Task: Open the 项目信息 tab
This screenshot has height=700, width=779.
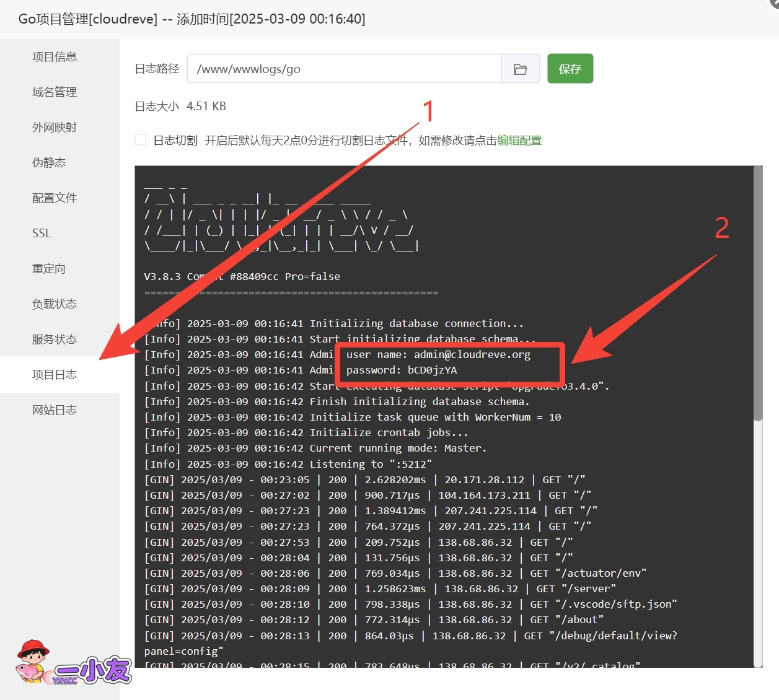Action: click(55, 57)
